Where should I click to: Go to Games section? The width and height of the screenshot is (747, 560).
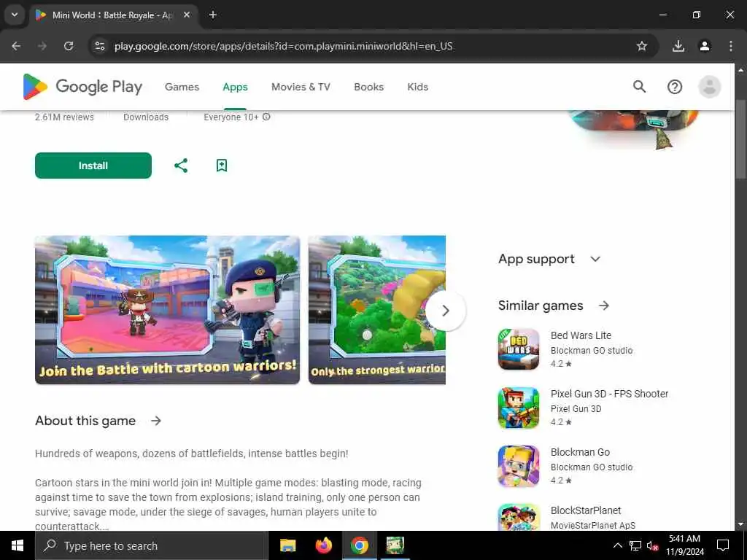182,87
